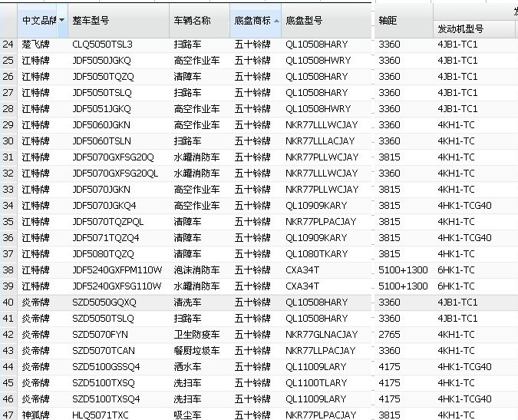518x420 pixels.
Task: Click the 楚飞牌 brand cell
Action: point(36,45)
